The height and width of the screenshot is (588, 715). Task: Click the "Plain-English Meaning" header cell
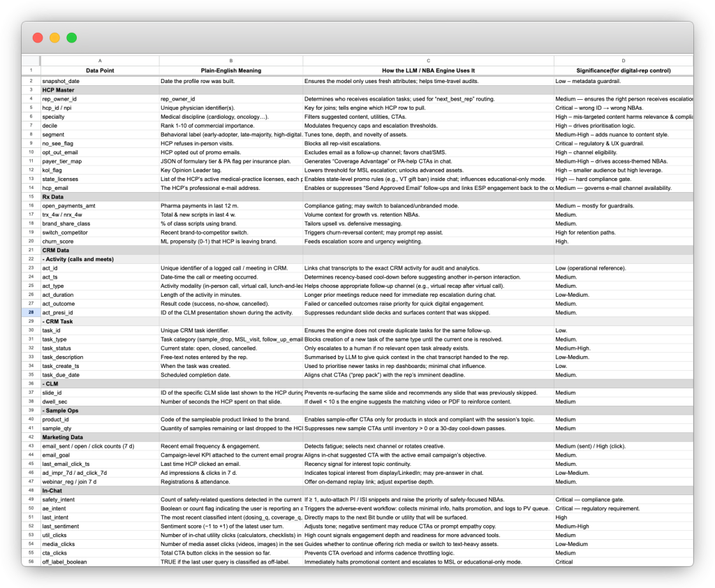pyautogui.click(x=231, y=71)
